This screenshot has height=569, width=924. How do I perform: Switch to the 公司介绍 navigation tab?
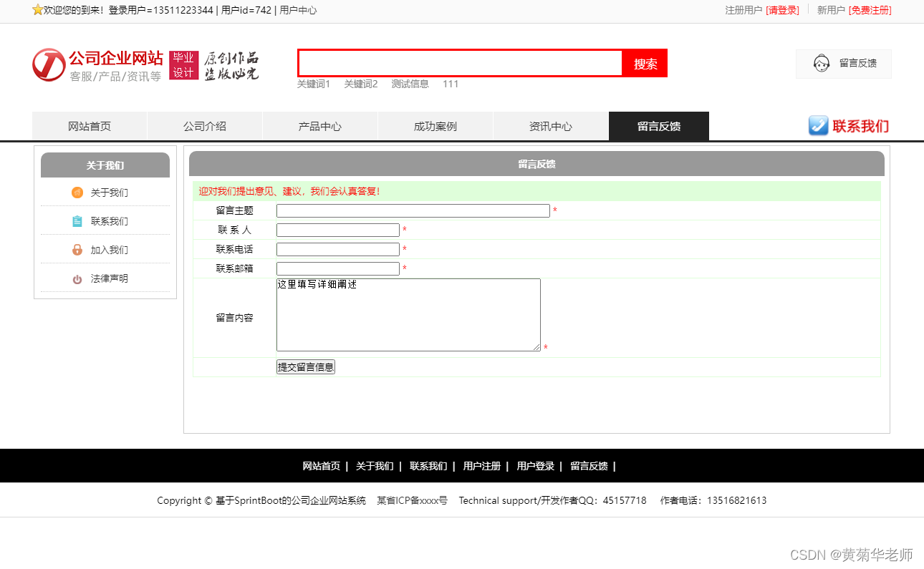click(x=204, y=125)
